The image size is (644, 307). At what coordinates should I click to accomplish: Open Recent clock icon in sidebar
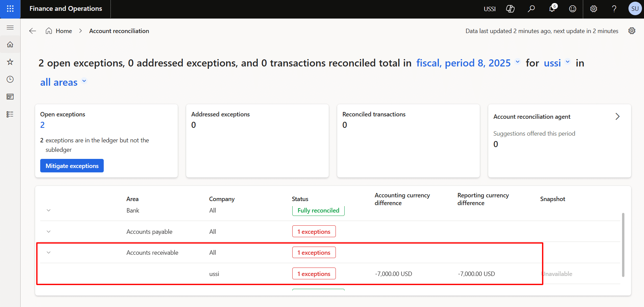(10, 79)
